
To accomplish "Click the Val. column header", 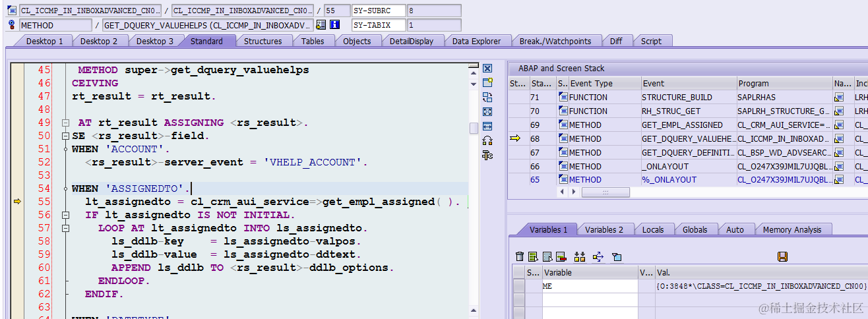I will [x=761, y=272].
